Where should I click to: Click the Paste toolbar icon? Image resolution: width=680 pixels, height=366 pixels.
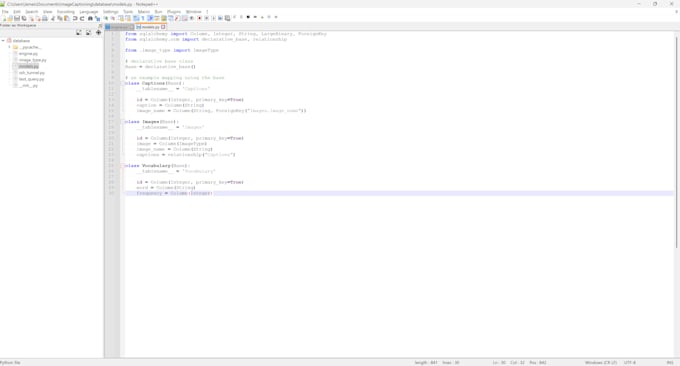tap(67, 18)
